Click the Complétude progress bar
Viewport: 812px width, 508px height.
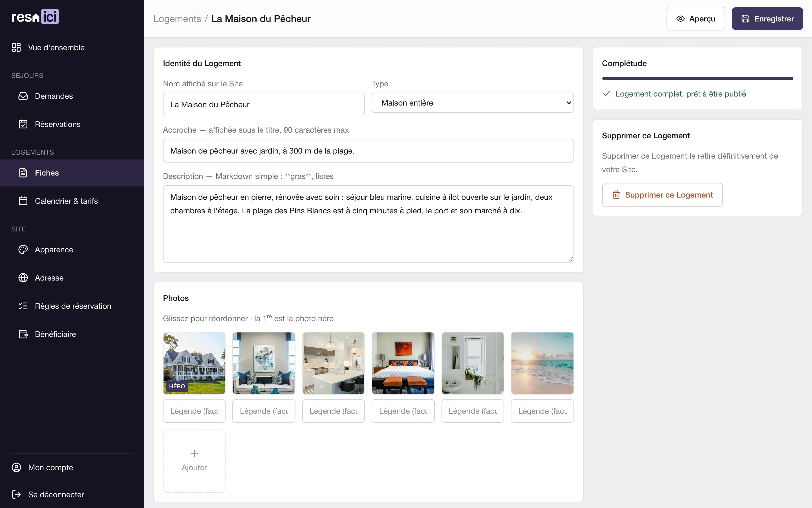click(x=698, y=78)
